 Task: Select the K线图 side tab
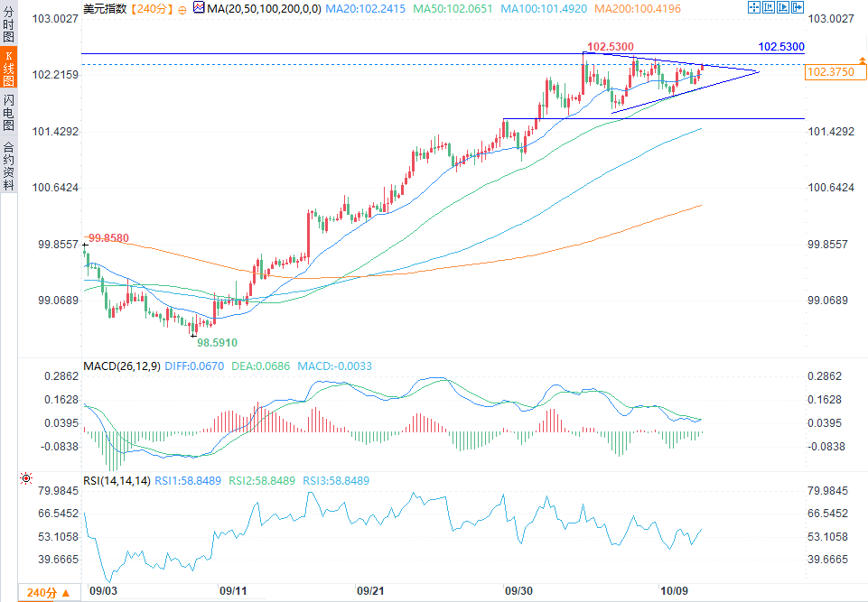(x=8, y=68)
